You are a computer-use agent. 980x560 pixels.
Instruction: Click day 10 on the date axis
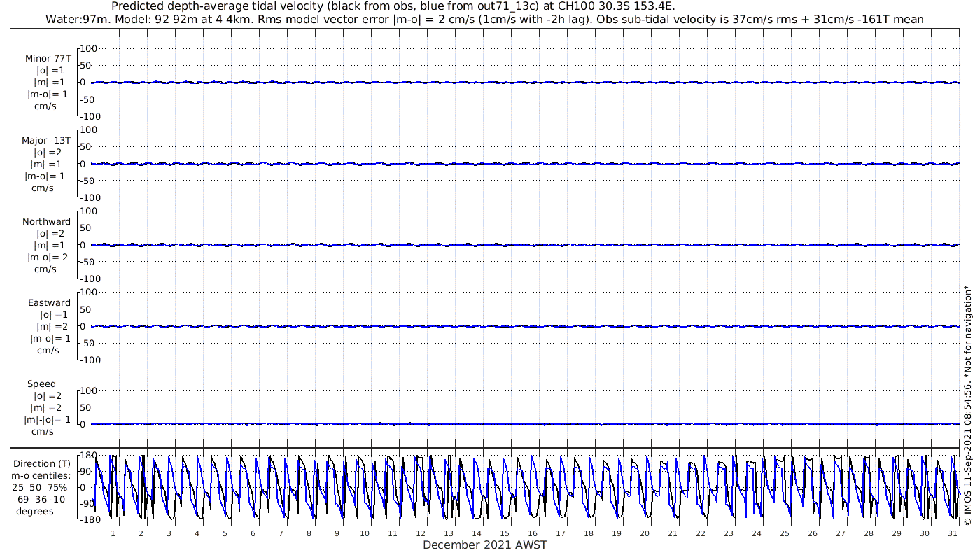pos(365,533)
